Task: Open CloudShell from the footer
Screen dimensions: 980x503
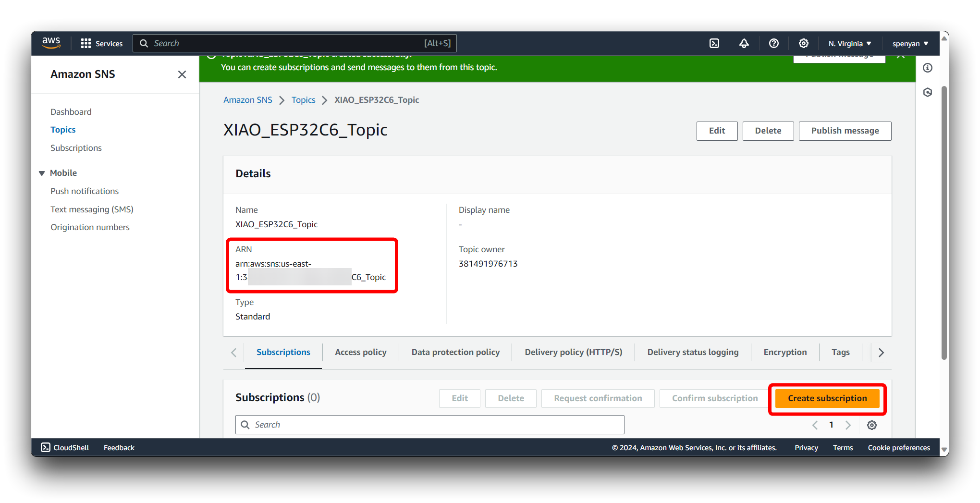Action: click(x=65, y=448)
